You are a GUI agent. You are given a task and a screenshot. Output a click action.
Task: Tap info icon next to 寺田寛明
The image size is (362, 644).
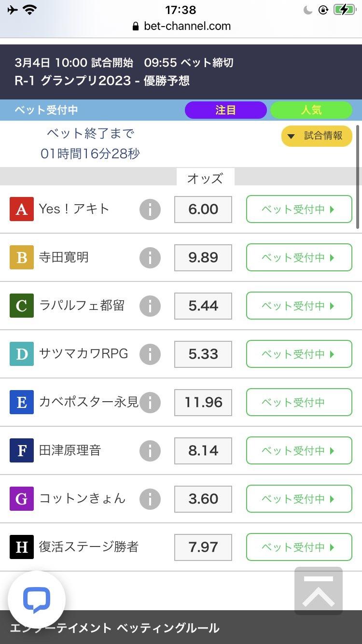pyautogui.click(x=150, y=258)
